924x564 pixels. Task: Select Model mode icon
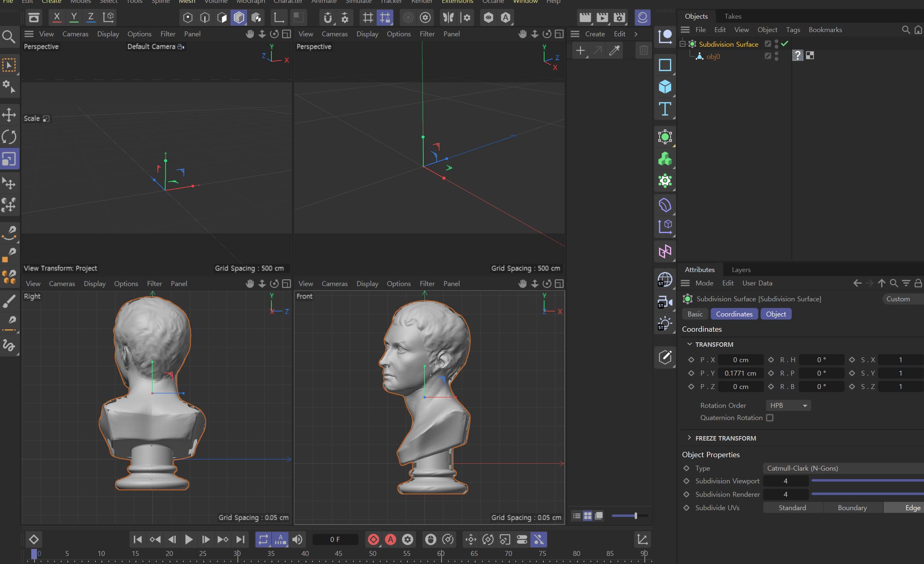[x=239, y=17]
